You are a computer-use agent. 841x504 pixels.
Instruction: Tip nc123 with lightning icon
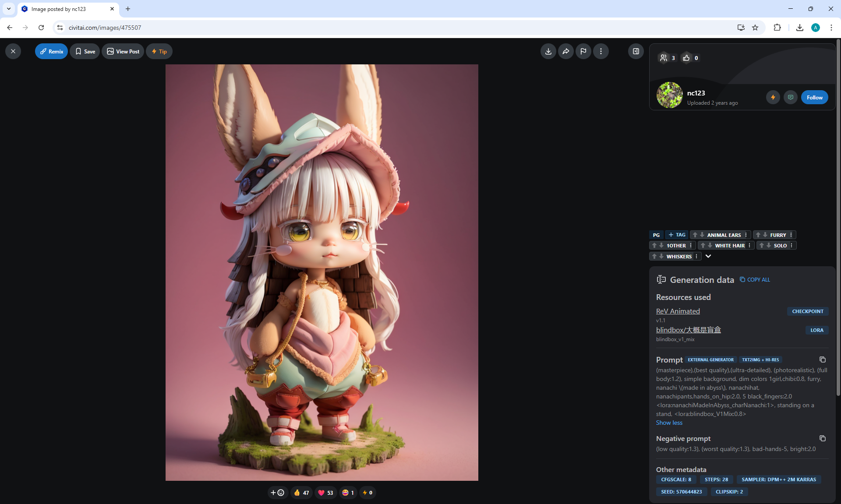point(773,97)
